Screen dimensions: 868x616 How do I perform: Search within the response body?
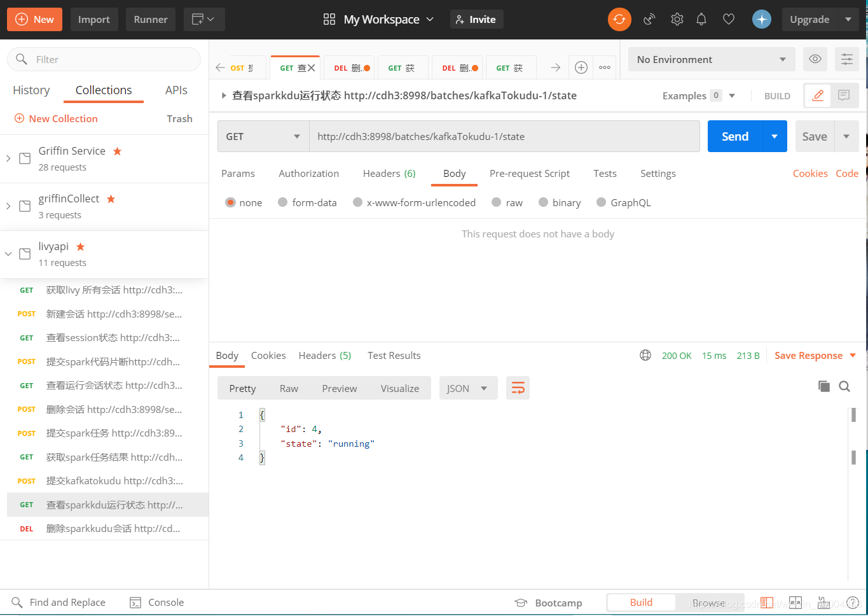(844, 386)
